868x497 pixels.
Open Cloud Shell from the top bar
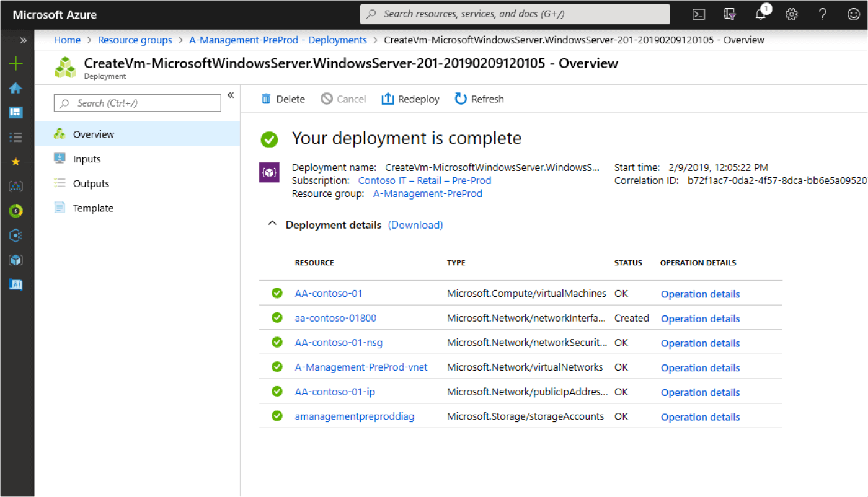(x=699, y=14)
